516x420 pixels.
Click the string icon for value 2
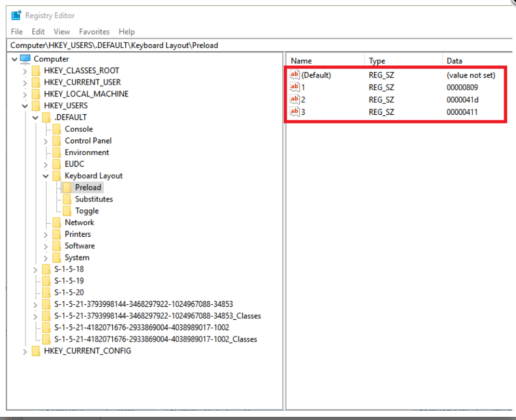(295, 99)
